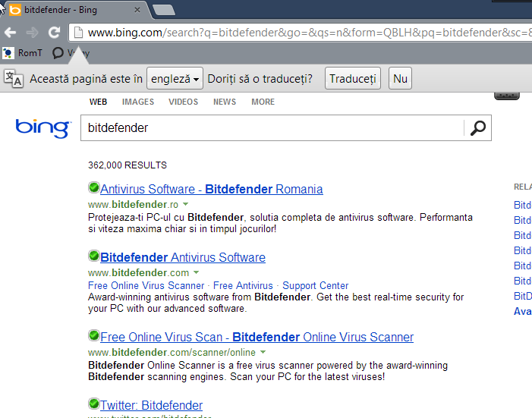532x418 pixels.
Task: Click the magnifier search button
Action: pyautogui.click(x=477, y=128)
